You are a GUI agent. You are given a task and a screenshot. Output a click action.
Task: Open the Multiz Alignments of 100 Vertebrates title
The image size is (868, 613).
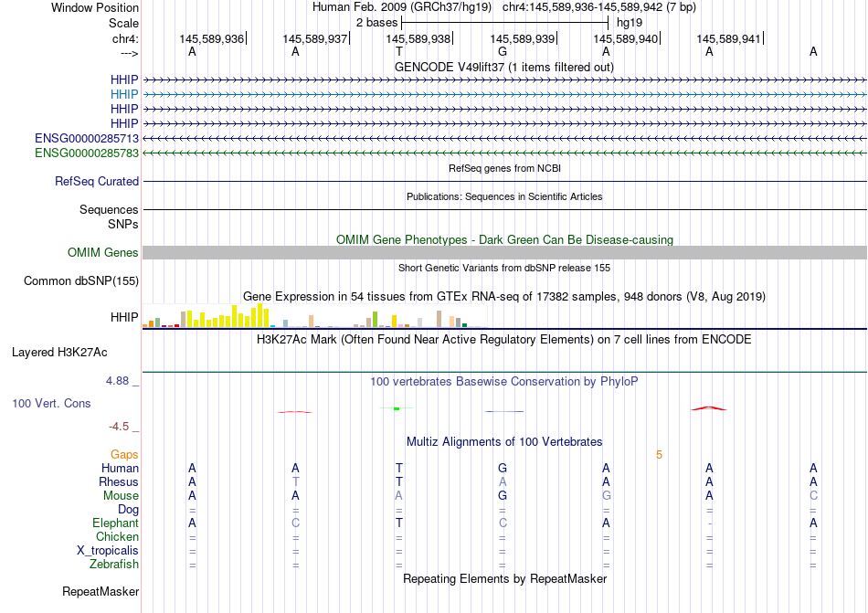coord(504,441)
